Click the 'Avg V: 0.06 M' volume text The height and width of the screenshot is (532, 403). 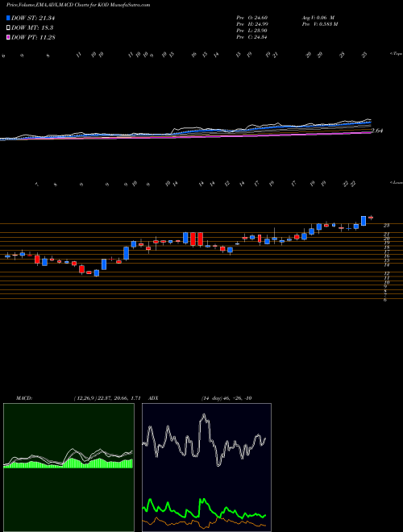319,17
